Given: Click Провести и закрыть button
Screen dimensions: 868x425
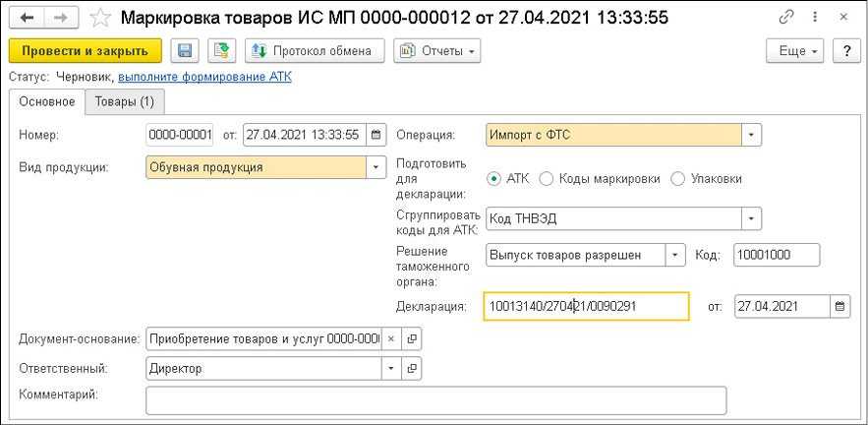Looking at the screenshot, I should 86,51.
